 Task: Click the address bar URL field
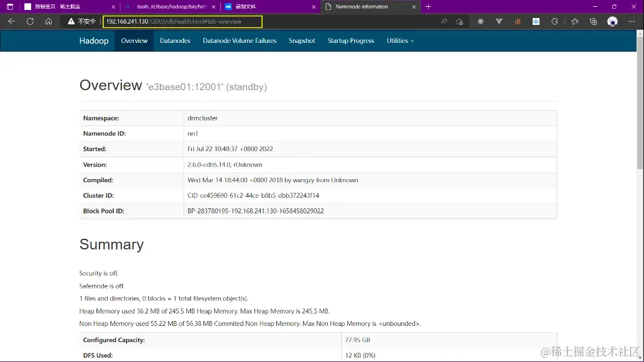182,21
